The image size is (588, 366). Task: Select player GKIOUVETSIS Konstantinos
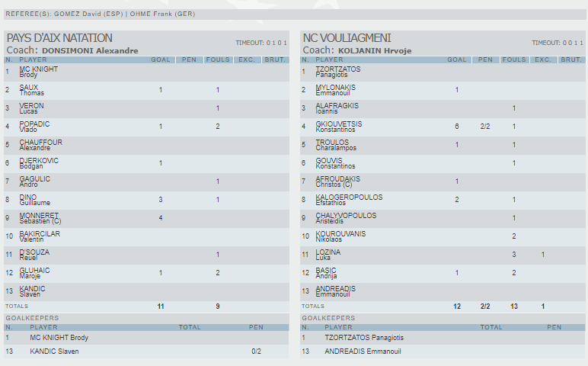click(x=338, y=127)
